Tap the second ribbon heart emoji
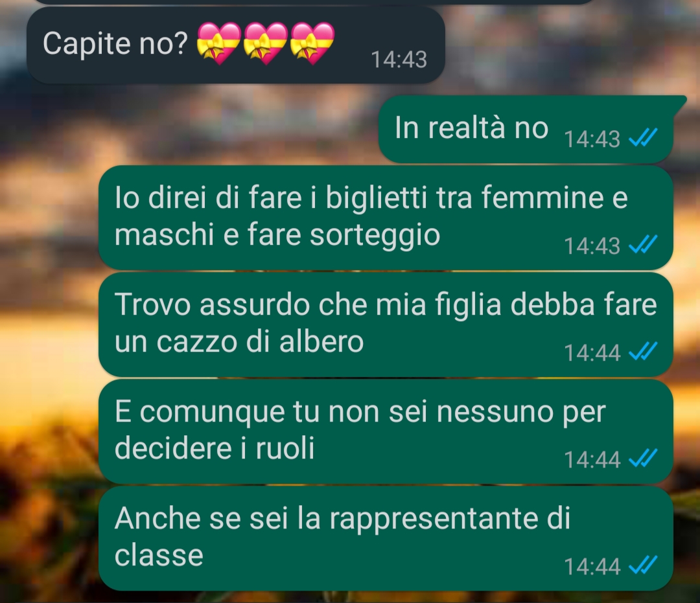 pos(266,43)
